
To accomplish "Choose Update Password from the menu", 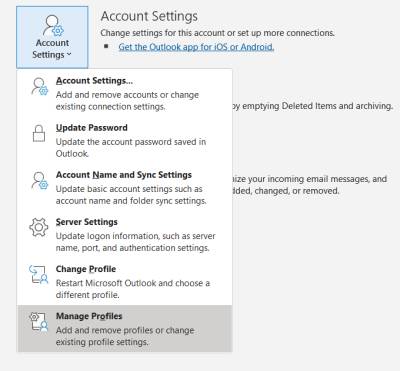I will coord(124,140).
